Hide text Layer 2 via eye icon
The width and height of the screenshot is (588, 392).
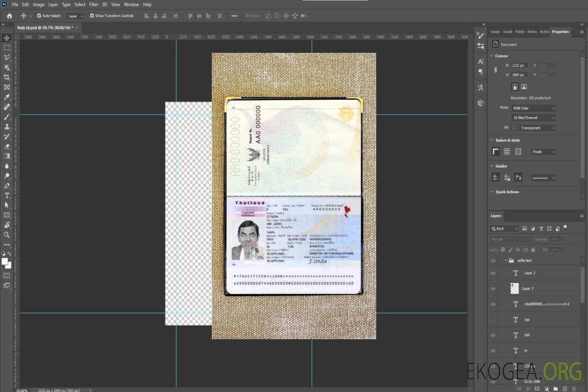[x=493, y=273]
